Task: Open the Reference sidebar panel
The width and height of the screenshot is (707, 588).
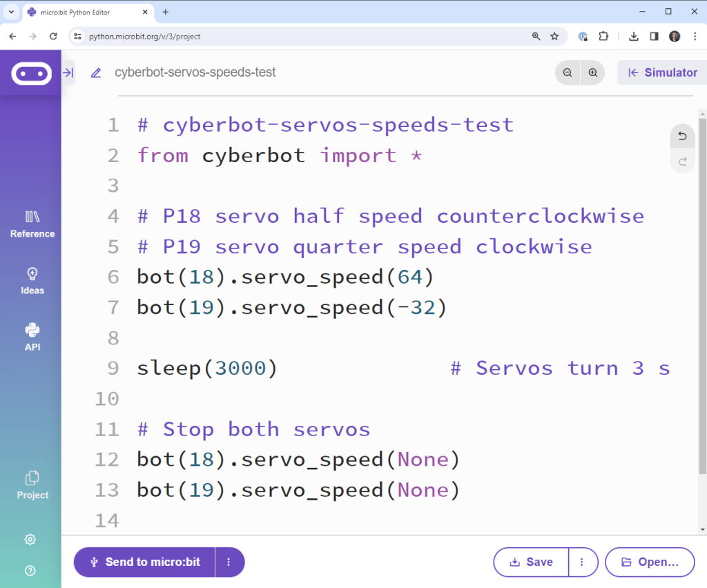Action: point(32,224)
